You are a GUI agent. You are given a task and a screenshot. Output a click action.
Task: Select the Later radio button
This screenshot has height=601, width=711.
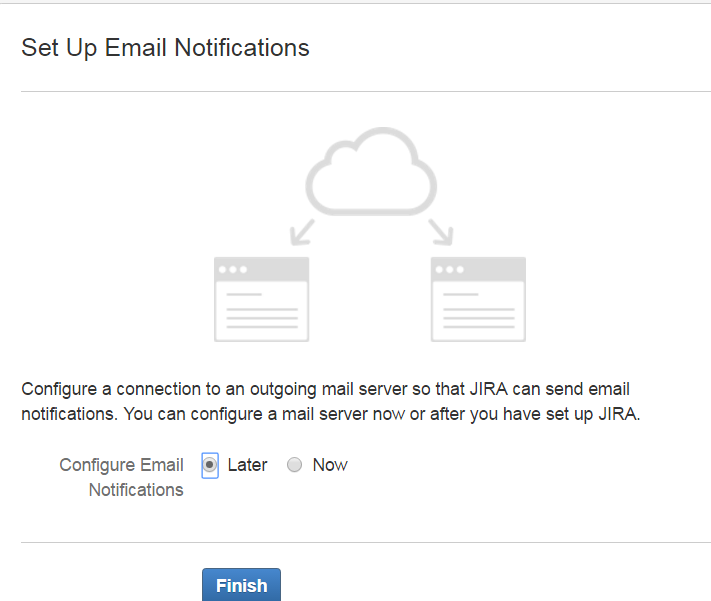(210, 465)
